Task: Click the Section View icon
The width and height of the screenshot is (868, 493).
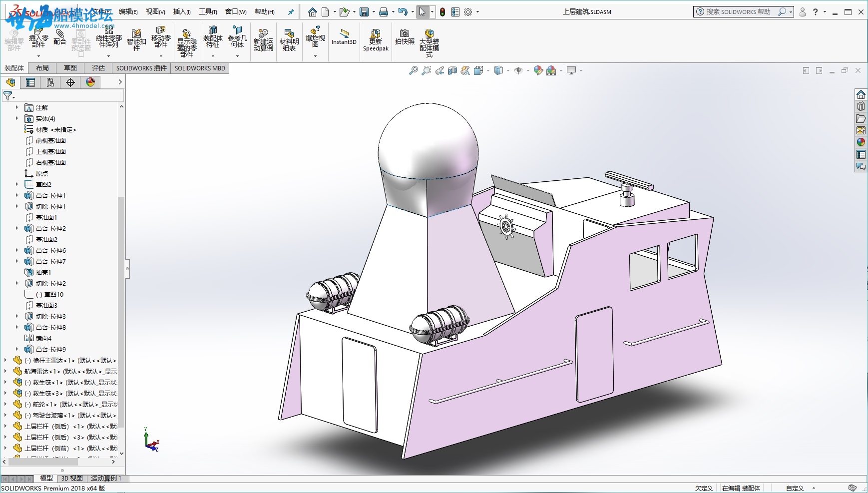Action: tap(452, 70)
